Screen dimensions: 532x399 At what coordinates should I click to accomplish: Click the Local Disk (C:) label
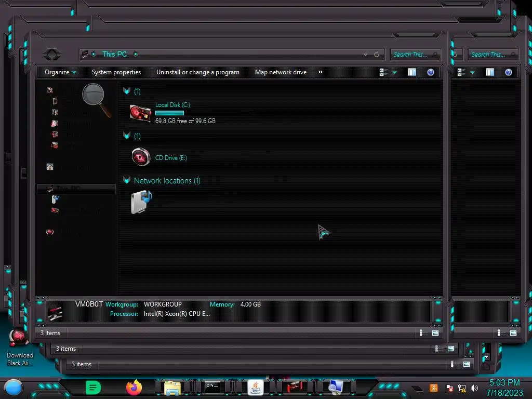click(172, 105)
